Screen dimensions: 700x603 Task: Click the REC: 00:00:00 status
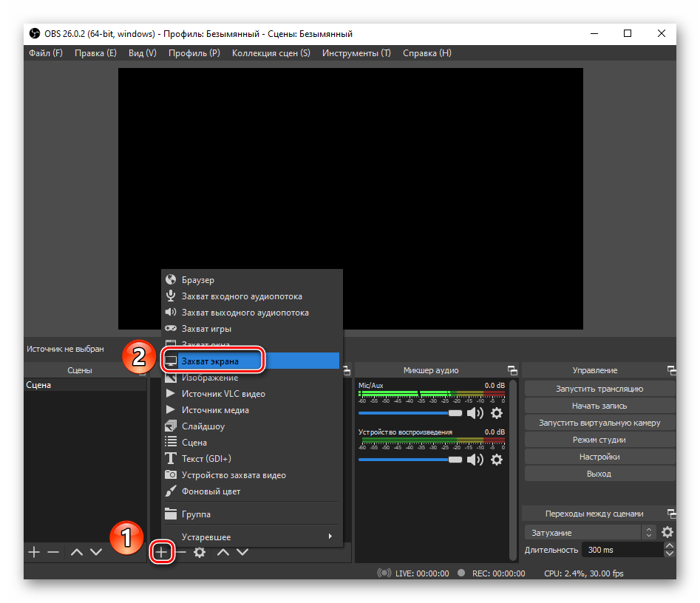(499, 573)
